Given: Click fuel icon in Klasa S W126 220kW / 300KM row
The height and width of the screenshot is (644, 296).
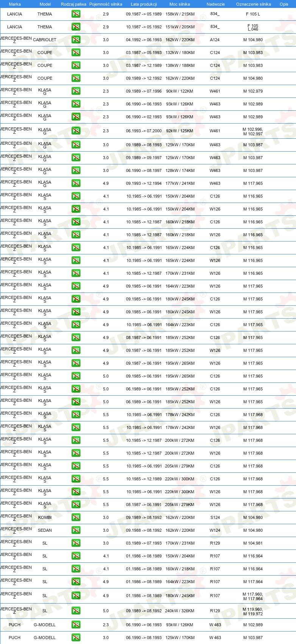Looking at the screenshot, I should click(x=76, y=492).
